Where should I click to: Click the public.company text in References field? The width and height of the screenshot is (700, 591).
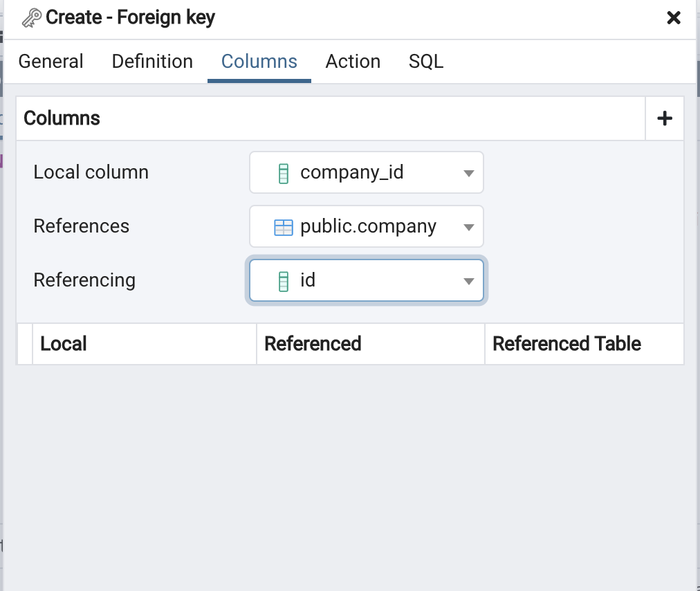click(368, 227)
